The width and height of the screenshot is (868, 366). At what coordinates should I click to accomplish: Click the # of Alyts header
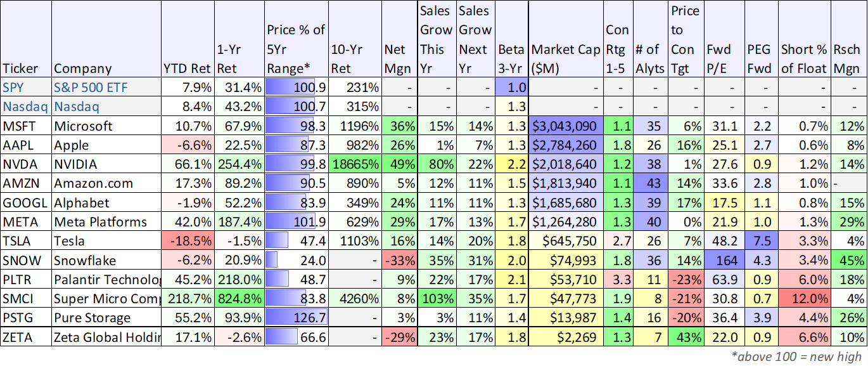[651, 39]
